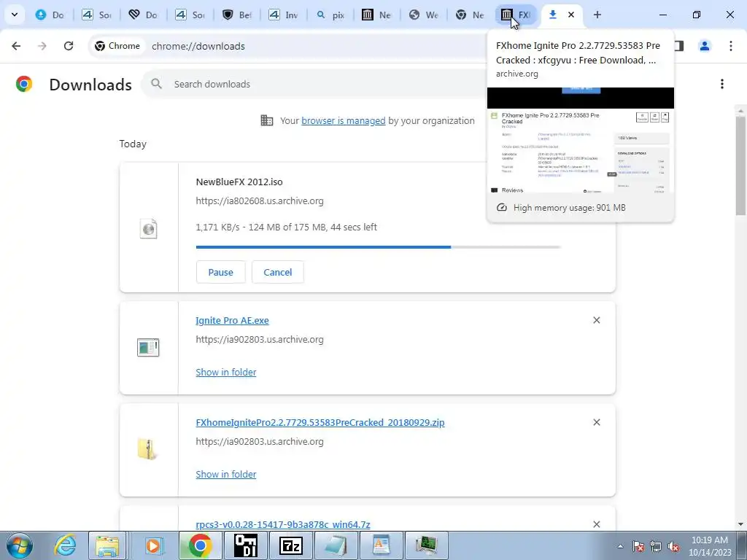
Task: Remove FXhomeIgnitePro zip from list
Action: click(597, 422)
